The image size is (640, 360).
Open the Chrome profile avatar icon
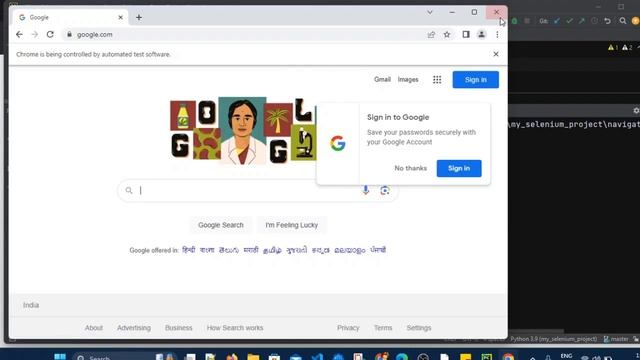(x=482, y=35)
